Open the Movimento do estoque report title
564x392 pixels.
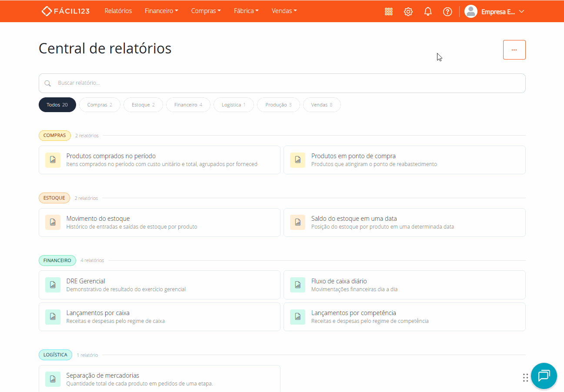point(98,219)
